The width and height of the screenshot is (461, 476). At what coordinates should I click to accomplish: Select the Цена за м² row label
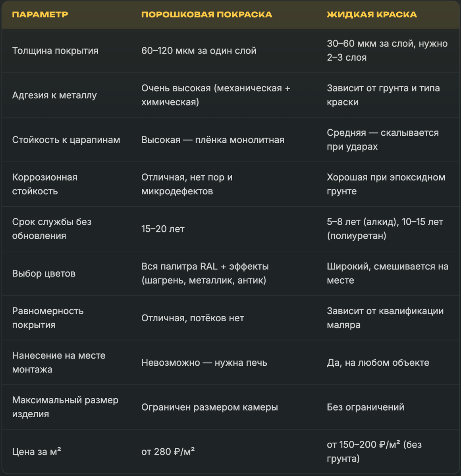(x=37, y=451)
